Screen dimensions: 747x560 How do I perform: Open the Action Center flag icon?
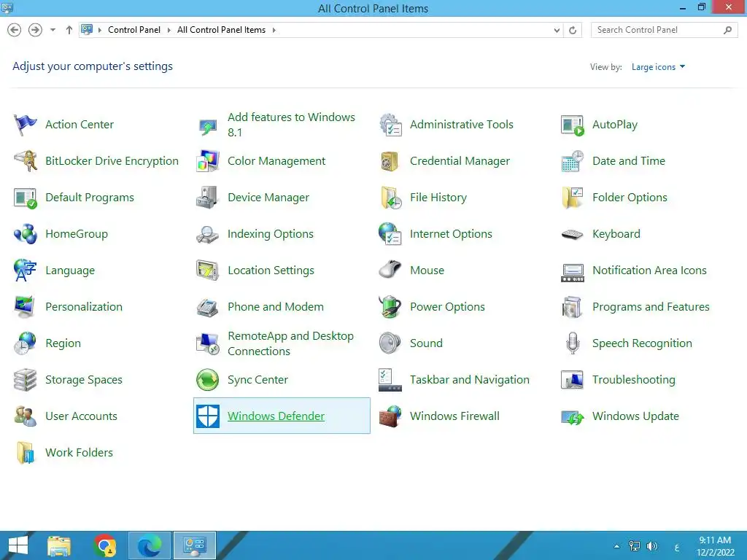26,125
